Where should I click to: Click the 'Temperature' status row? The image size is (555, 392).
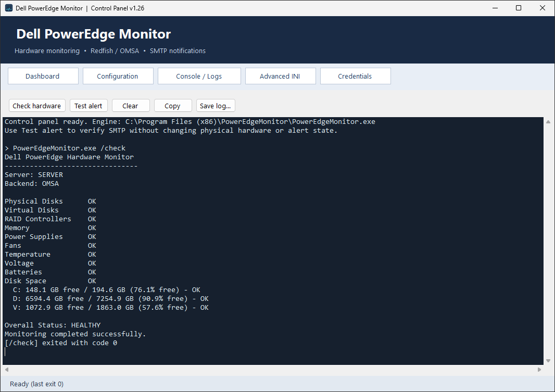click(51, 254)
